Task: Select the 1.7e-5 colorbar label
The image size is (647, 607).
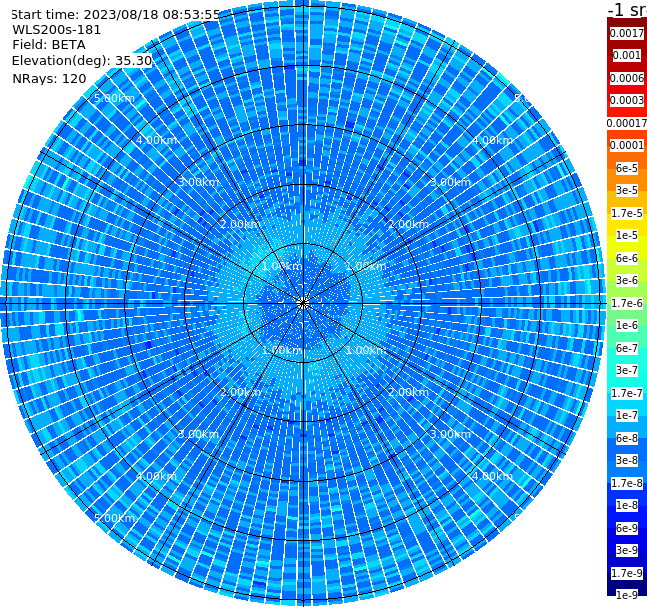Action: 627,213
